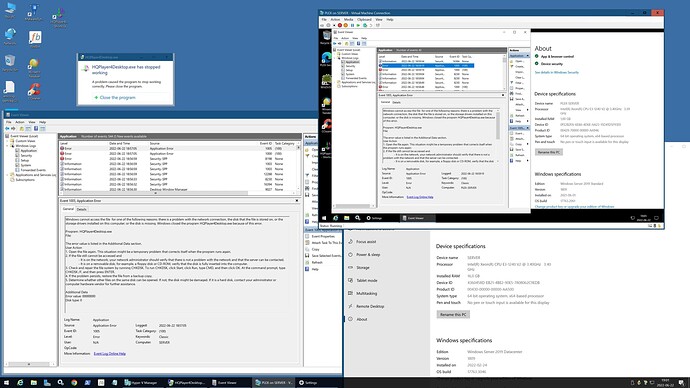Select System log in host Event Viewer tree
This screenshot has width=690, height=388.
pos(26,165)
